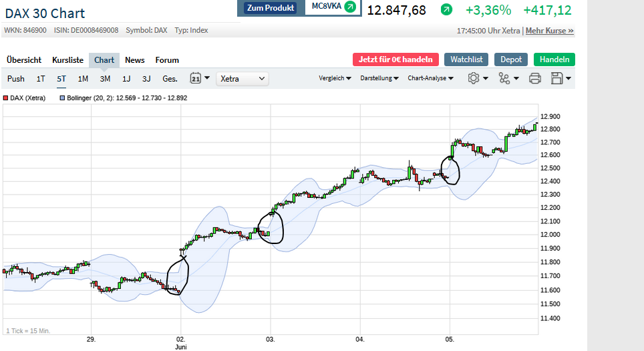The height and width of the screenshot is (351, 644).
Task: Expand the Darstellung dropdown
Action: (x=379, y=78)
